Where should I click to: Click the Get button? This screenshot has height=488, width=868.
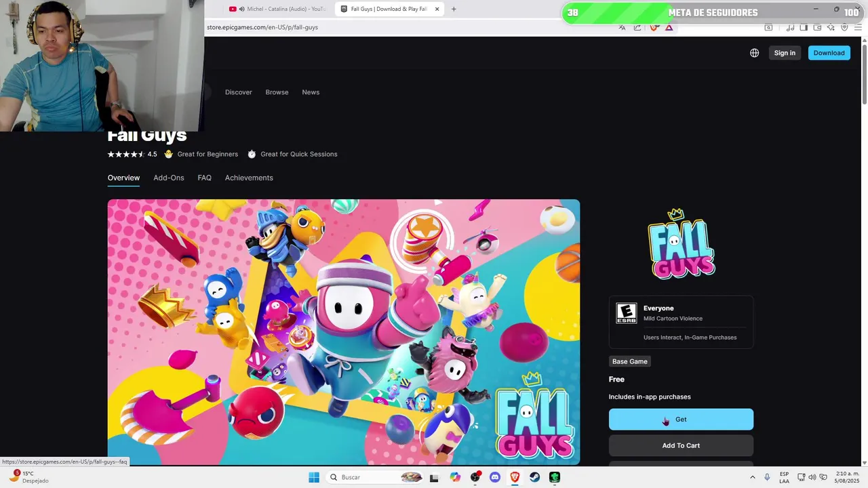(681, 420)
